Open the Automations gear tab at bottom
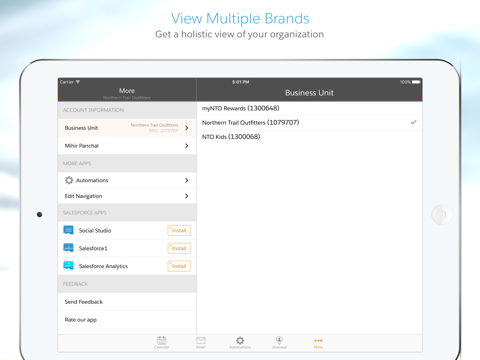Image resolution: width=480 pixels, height=360 pixels. click(240, 342)
